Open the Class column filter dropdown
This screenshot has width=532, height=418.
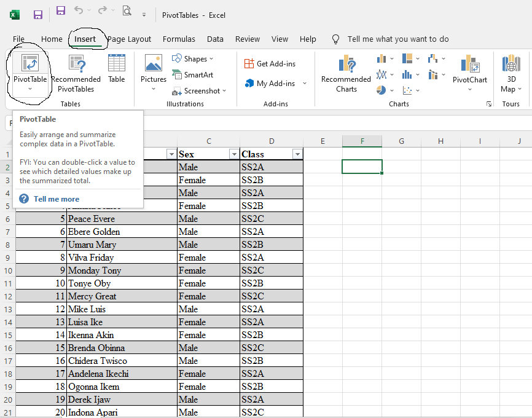click(x=297, y=154)
